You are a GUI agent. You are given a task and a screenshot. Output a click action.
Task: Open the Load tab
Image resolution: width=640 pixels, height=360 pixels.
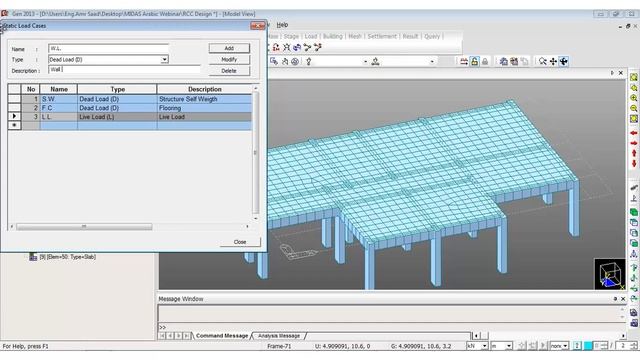click(311, 36)
